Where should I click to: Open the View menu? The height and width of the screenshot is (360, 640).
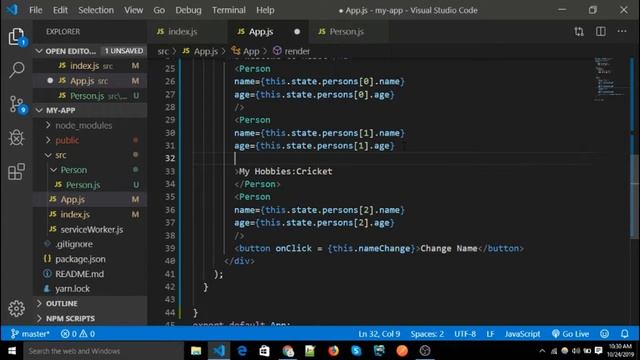(x=133, y=10)
